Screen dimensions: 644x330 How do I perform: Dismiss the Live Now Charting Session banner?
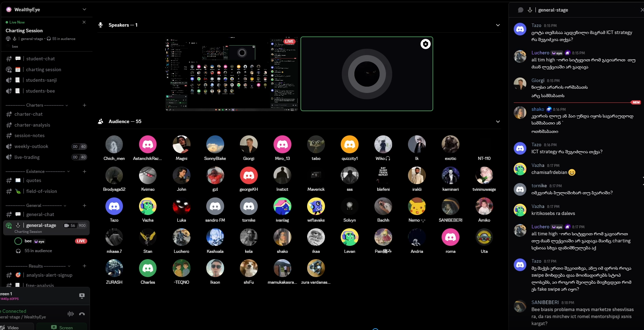[84, 22]
